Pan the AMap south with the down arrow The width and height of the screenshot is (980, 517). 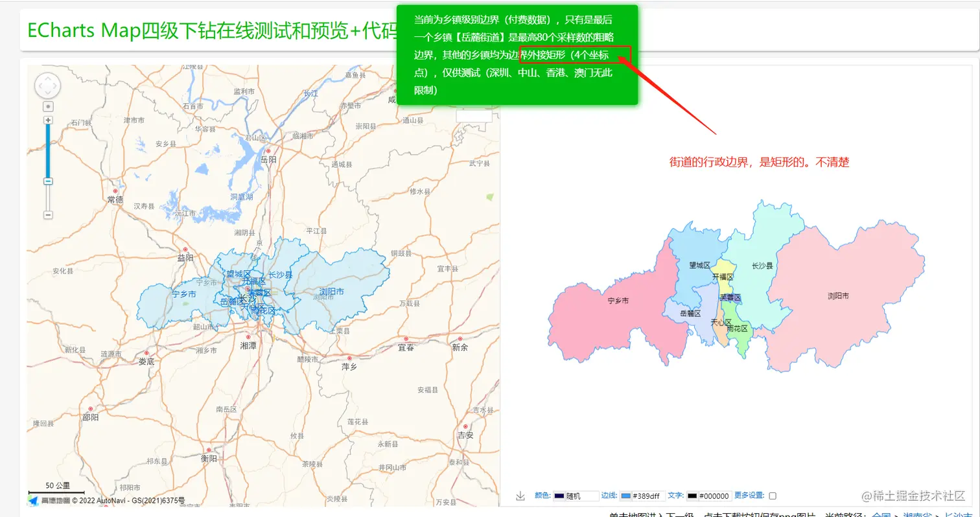(x=47, y=94)
